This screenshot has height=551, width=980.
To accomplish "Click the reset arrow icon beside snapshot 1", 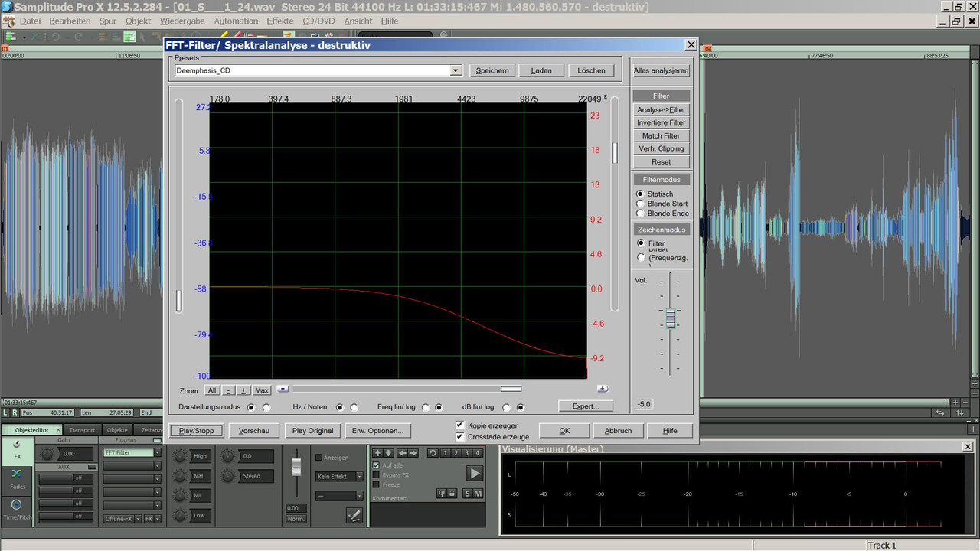I will pos(433,453).
